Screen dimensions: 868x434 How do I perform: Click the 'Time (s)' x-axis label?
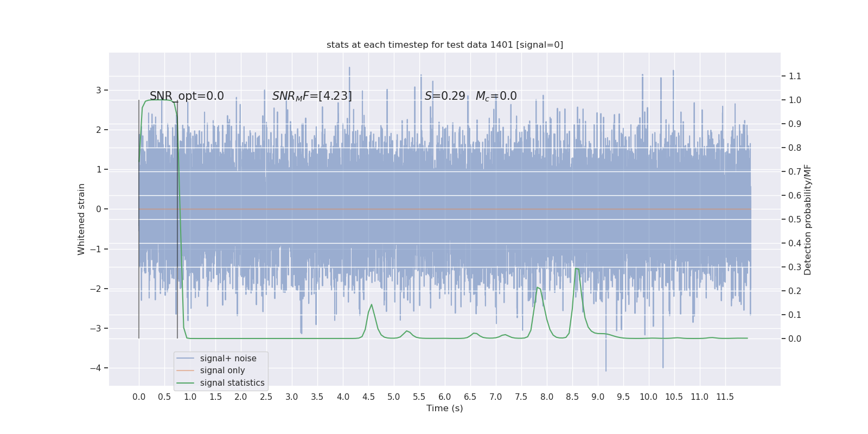click(x=445, y=408)
